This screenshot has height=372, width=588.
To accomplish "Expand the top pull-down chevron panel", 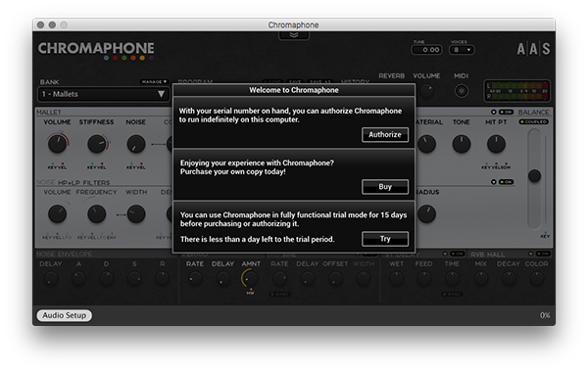I will click(x=294, y=35).
